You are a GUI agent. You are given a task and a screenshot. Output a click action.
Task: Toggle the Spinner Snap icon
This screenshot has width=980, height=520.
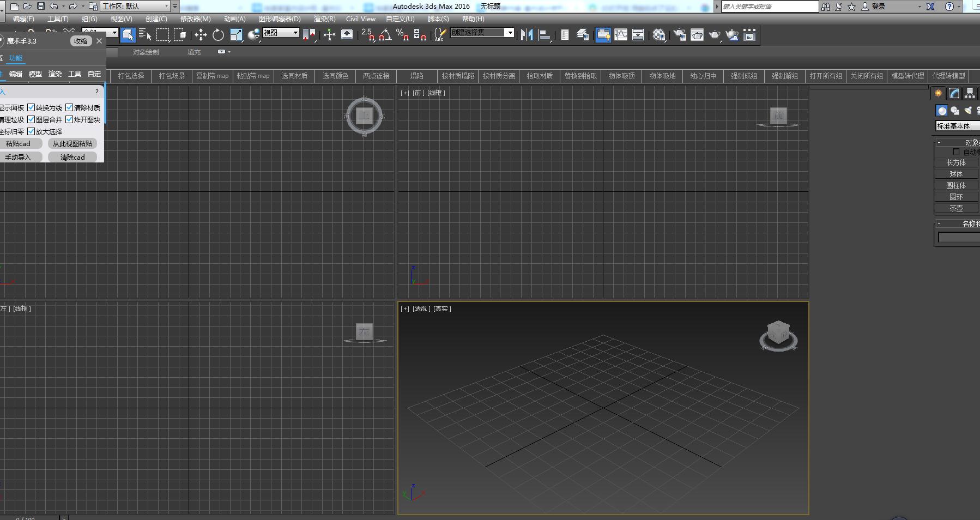point(420,35)
